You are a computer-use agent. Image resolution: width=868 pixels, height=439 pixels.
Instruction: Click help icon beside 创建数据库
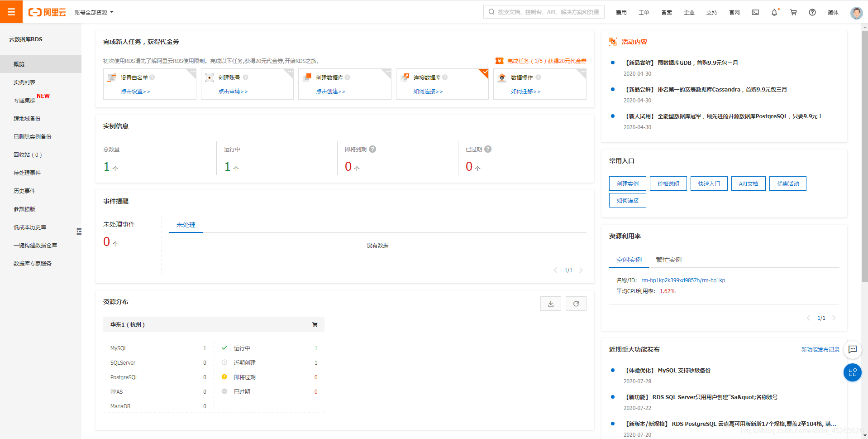[348, 77]
